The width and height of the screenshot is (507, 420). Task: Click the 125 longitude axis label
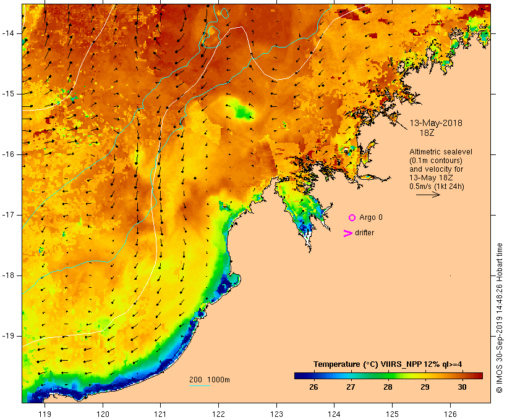392,414
